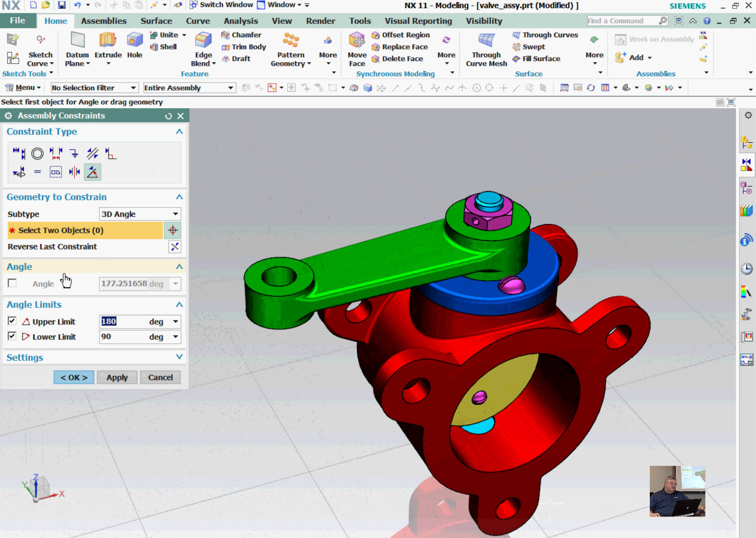The image size is (756, 538).
Task: Click the Cancel button
Action: click(160, 377)
